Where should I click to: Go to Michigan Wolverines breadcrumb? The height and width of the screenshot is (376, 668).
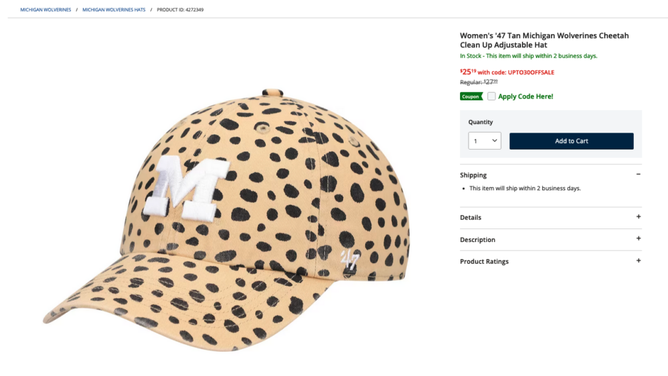click(46, 9)
